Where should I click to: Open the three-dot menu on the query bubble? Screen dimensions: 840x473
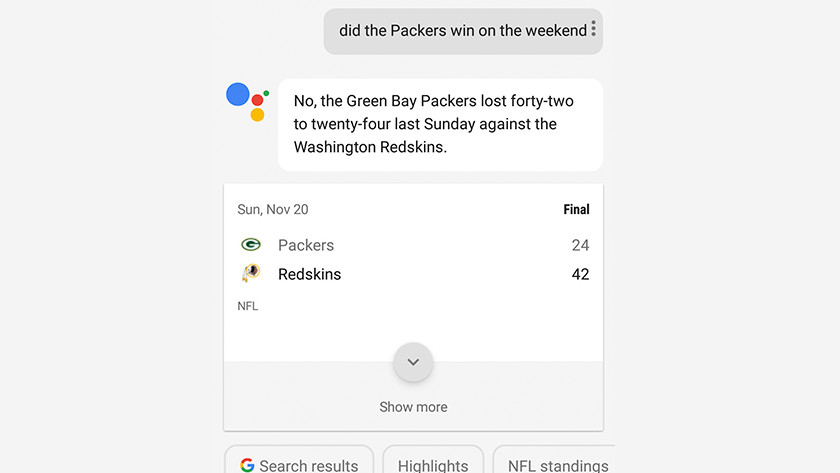point(593,29)
